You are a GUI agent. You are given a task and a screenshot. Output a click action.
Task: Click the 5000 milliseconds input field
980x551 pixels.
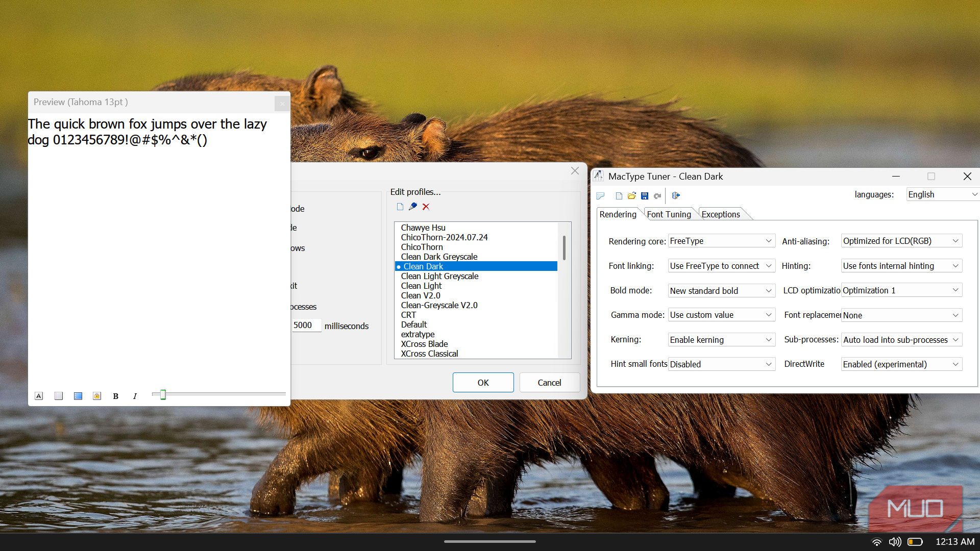[x=307, y=325]
